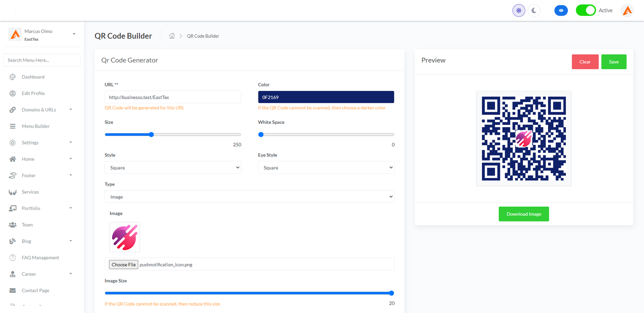Image resolution: width=644 pixels, height=313 pixels.
Task: Switch to dark mode with moon icon
Action: coord(534,10)
